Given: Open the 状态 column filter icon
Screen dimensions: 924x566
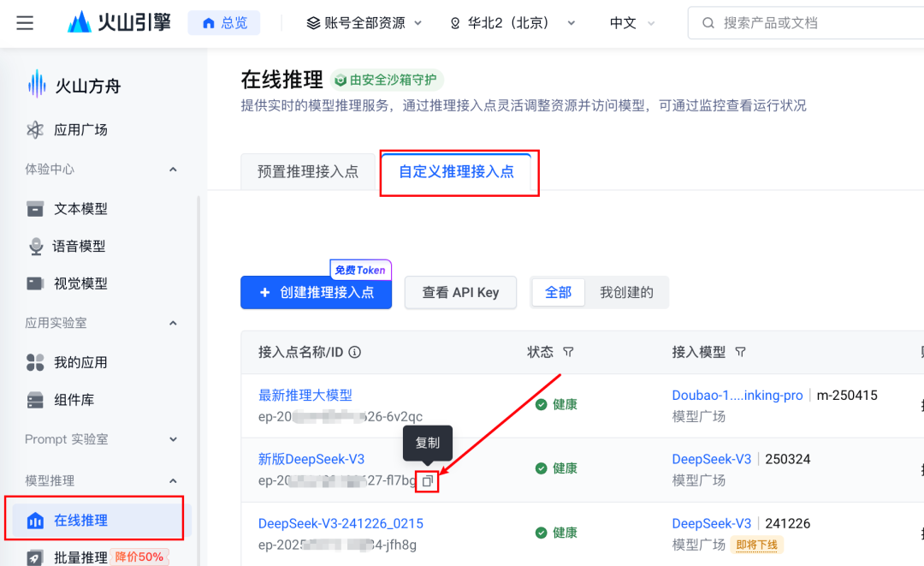Looking at the screenshot, I should tap(568, 352).
